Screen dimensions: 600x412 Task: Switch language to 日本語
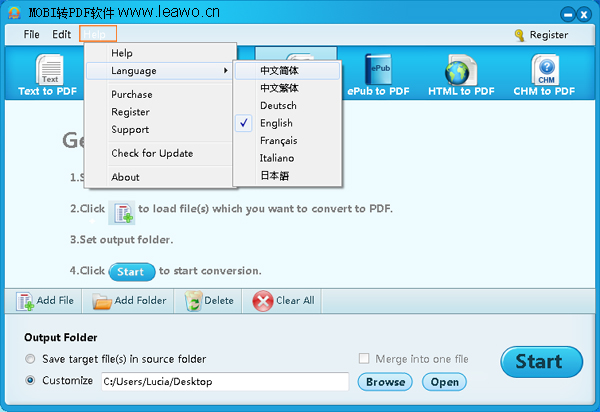[275, 176]
